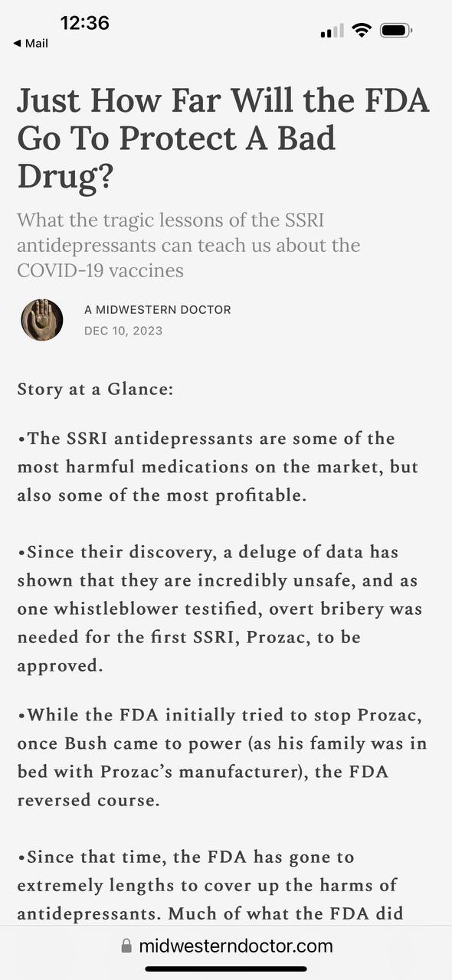The height and width of the screenshot is (980, 452).
Task: Tap the battery indicator icon
Action: tap(396, 31)
